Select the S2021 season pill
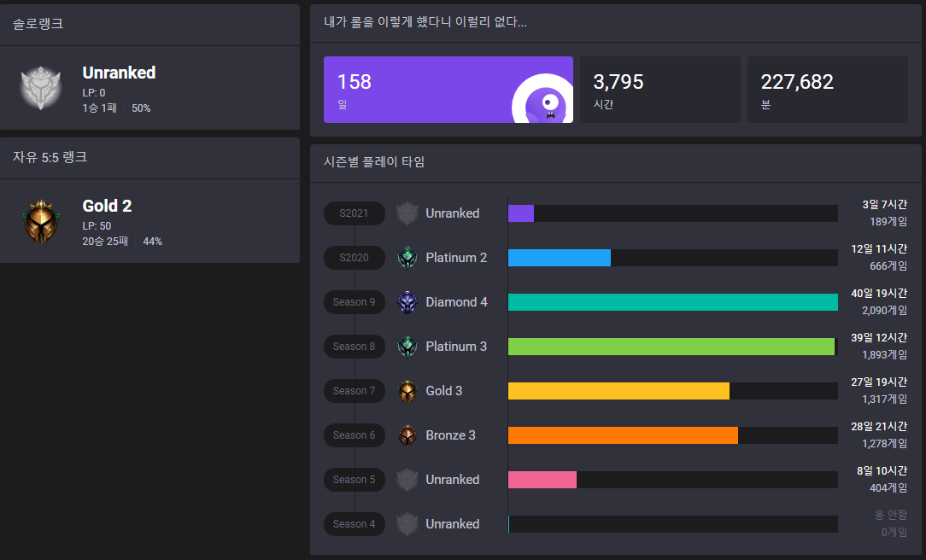The width and height of the screenshot is (926, 560). pos(355,213)
